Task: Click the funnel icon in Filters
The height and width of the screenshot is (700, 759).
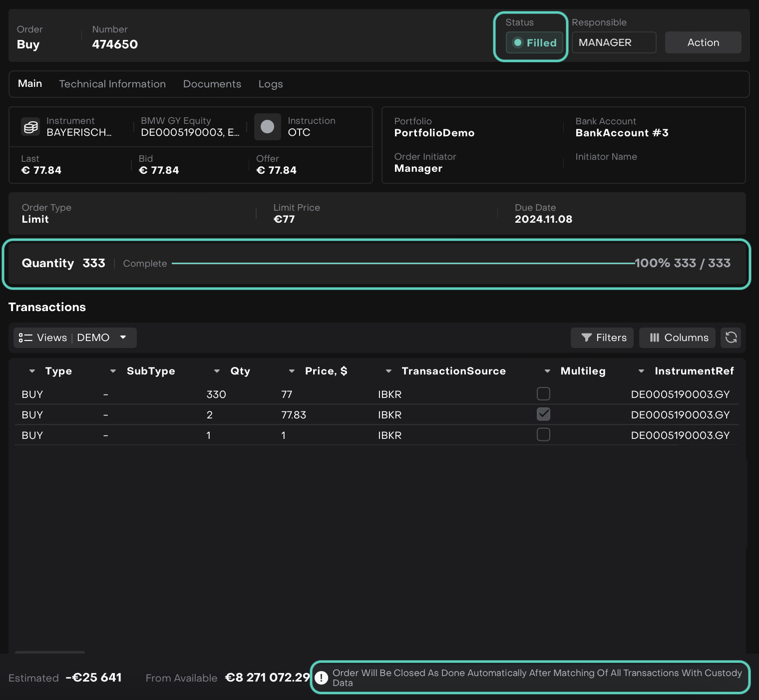Action: point(586,338)
